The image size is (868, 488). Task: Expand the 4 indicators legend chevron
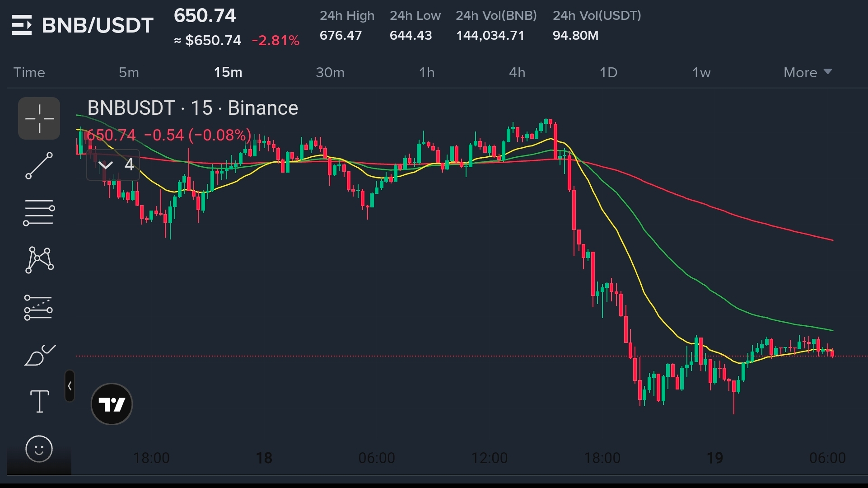106,165
